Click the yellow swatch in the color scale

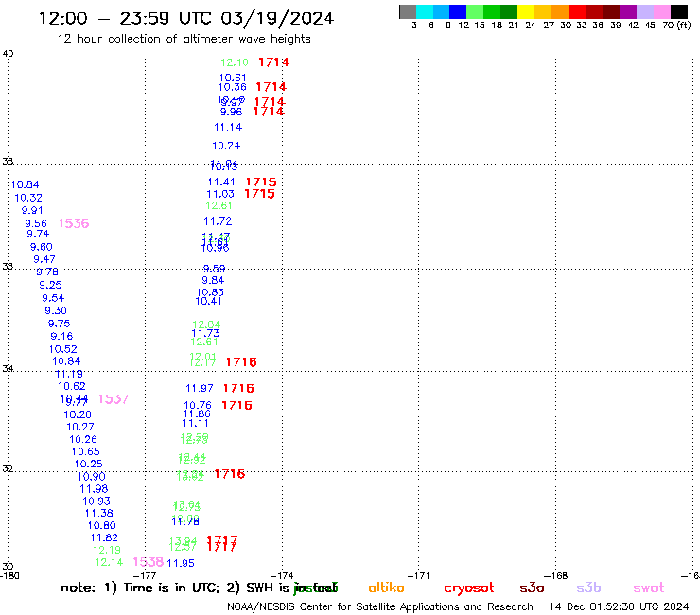(526, 11)
